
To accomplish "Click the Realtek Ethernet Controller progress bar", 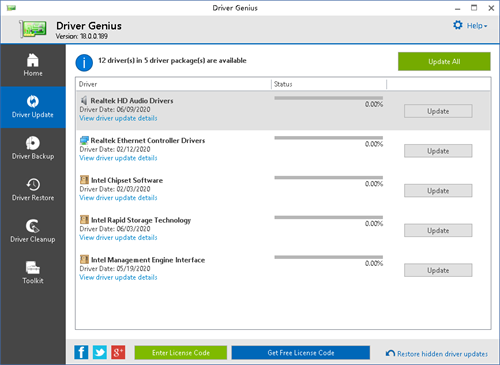I will [x=329, y=138].
